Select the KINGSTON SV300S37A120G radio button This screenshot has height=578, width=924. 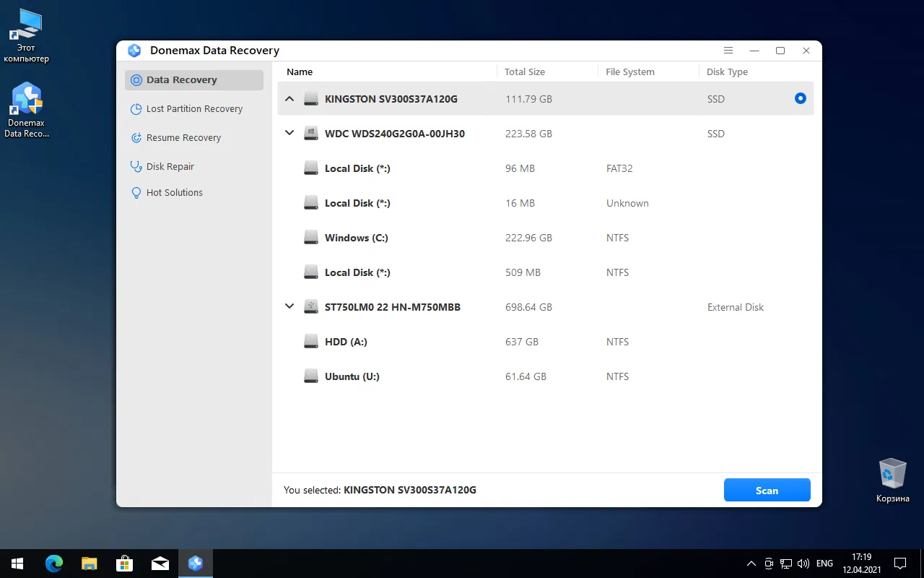click(799, 98)
